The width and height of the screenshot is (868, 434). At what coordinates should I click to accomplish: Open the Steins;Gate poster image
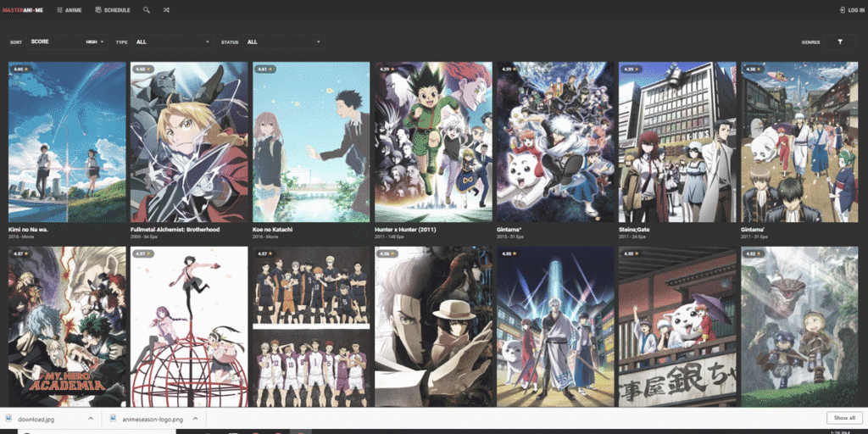coord(677,142)
